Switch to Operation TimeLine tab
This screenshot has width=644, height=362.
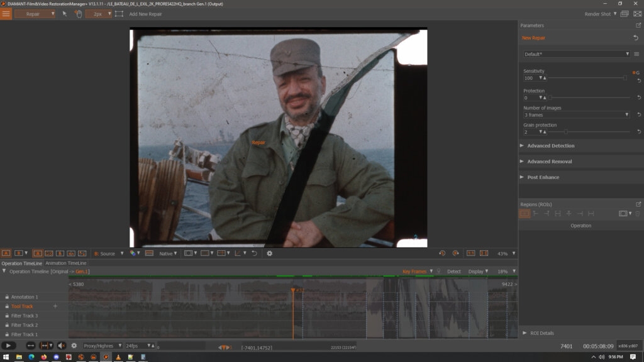pos(21,263)
